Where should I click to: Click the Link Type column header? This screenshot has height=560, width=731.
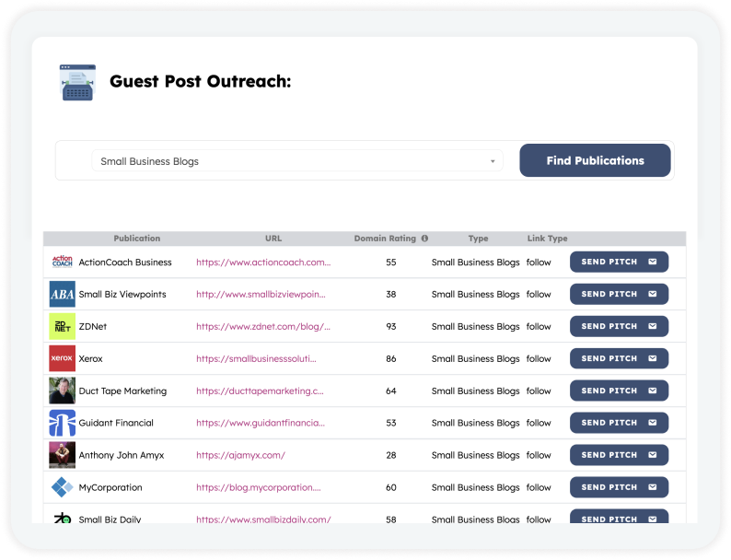coord(547,239)
